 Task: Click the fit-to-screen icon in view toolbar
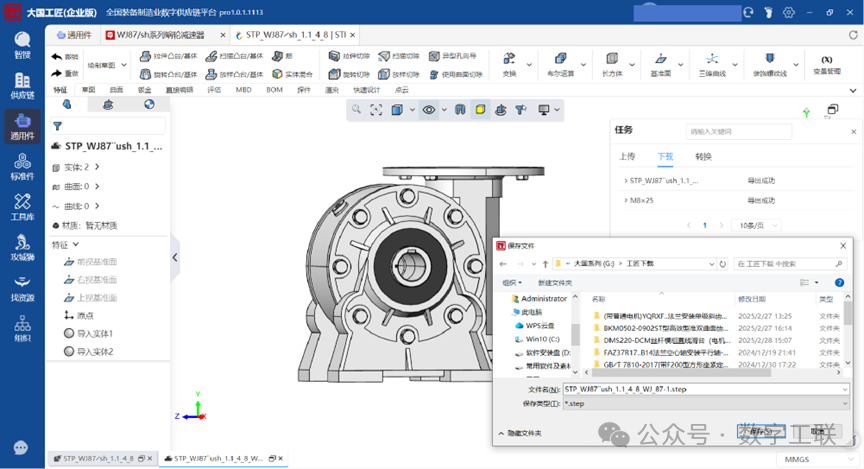point(376,110)
